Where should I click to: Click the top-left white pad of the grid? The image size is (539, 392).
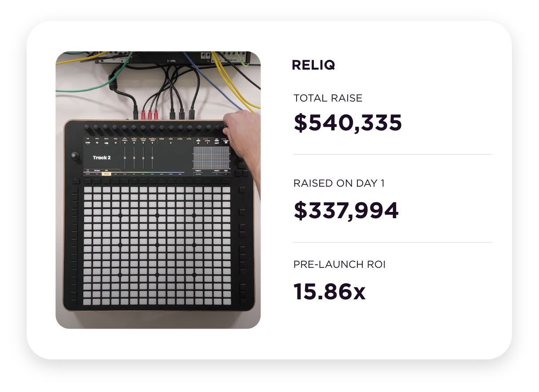point(87,190)
